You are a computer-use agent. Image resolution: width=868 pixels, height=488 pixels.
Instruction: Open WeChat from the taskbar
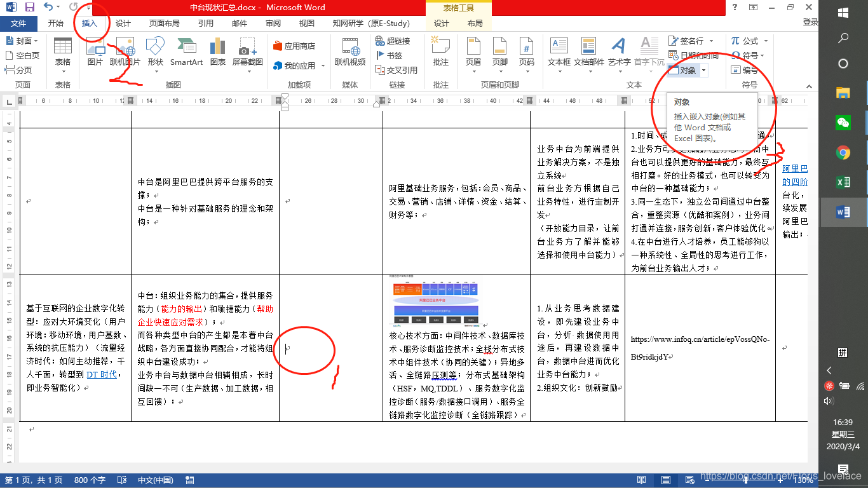click(x=843, y=123)
